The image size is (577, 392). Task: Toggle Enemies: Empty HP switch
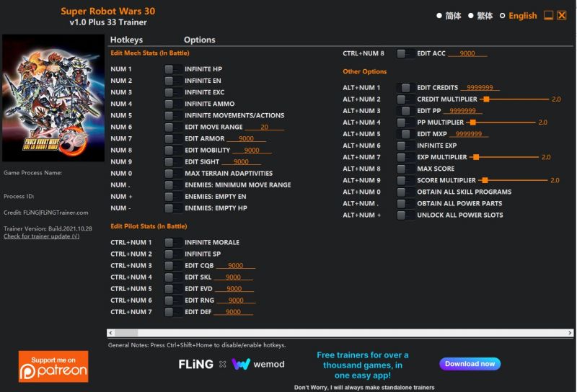coord(173,208)
